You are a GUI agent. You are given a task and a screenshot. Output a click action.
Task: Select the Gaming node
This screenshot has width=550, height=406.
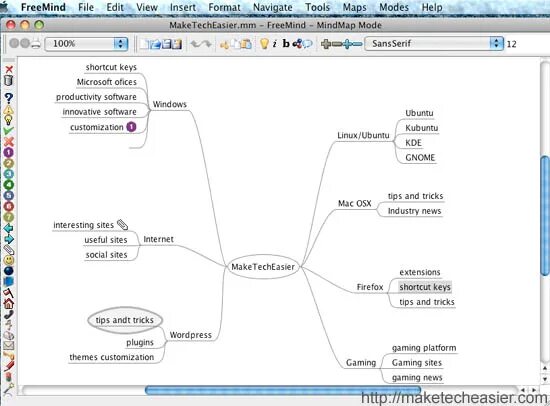click(x=361, y=362)
